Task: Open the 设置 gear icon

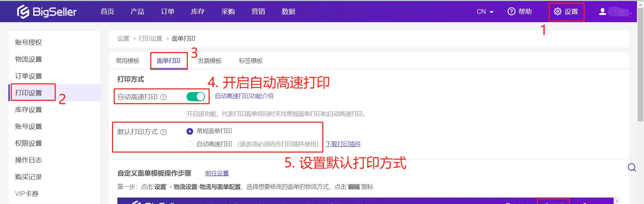Action: 557,11
